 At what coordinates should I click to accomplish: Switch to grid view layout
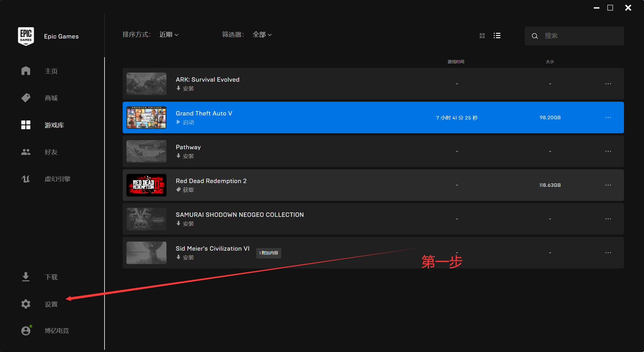pos(482,35)
